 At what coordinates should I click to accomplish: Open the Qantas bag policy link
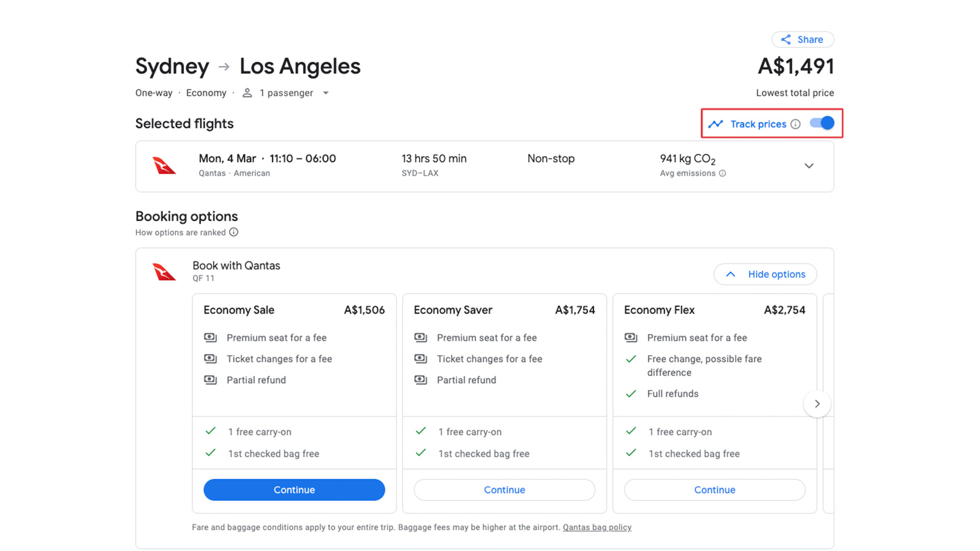[x=597, y=527]
